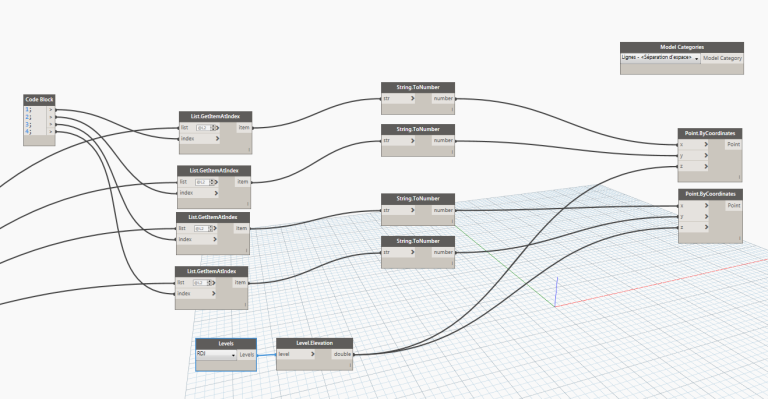Click the y input port of lower Point.ByCoordinates
The image size is (768, 399).
click(694, 216)
